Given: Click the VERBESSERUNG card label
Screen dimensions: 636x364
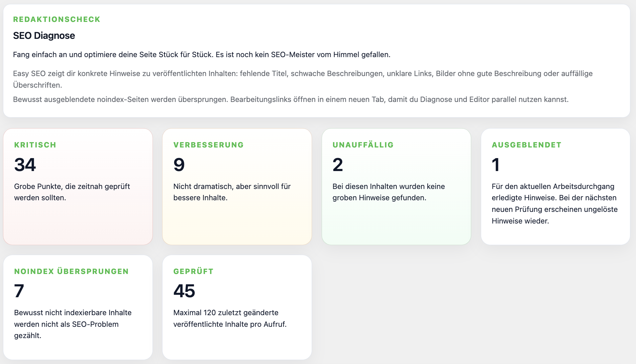Looking at the screenshot, I should (x=208, y=145).
